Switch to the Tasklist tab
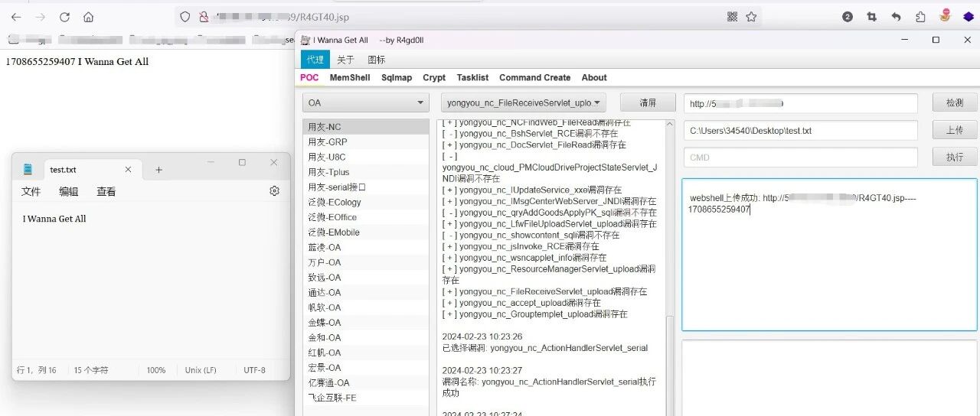Screen dimensions: 980x416 pos(472,77)
